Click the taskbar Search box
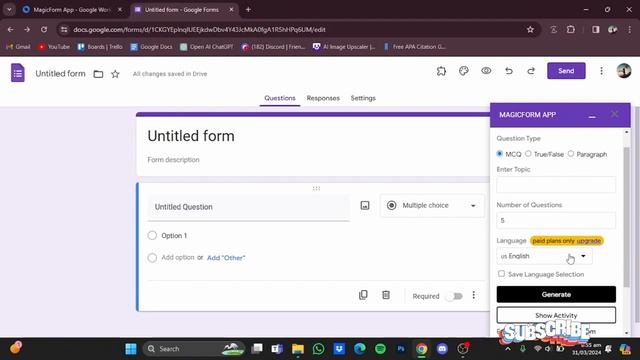This screenshot has height=360, width=640. (194, 349)
